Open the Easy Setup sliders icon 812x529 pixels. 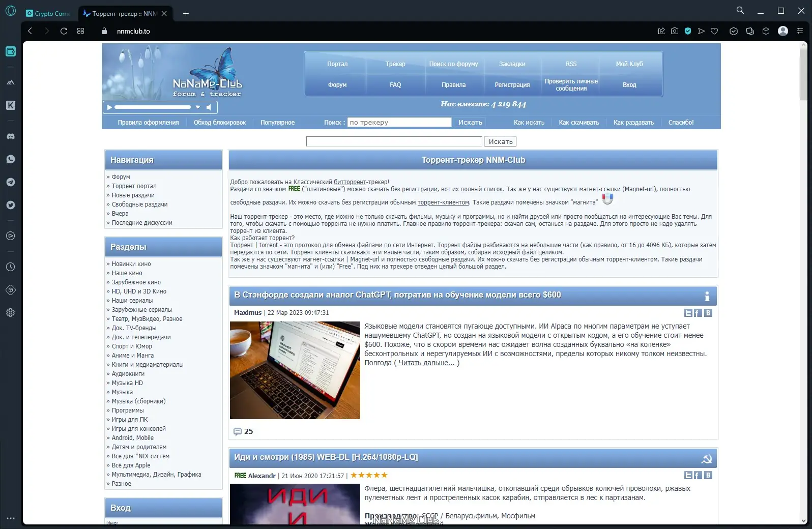pyautogui.click(x=800, y=31)
